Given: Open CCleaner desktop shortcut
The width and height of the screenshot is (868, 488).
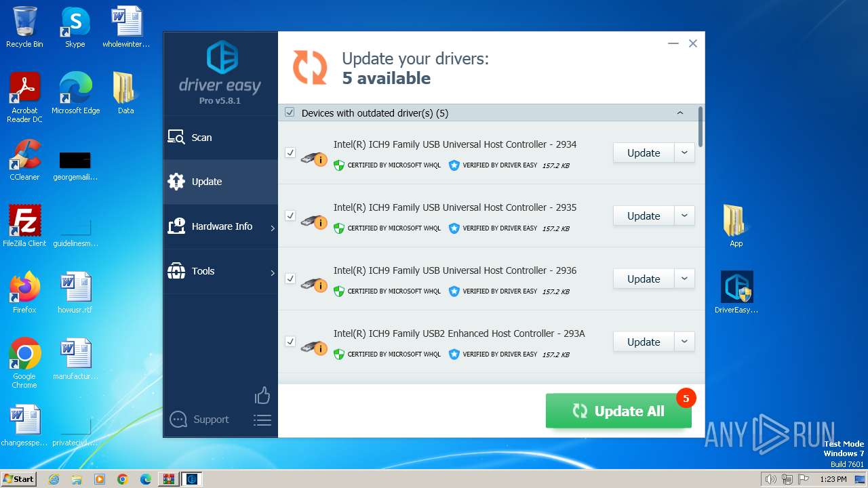Looking at the screenshot, I should point(24,160).
